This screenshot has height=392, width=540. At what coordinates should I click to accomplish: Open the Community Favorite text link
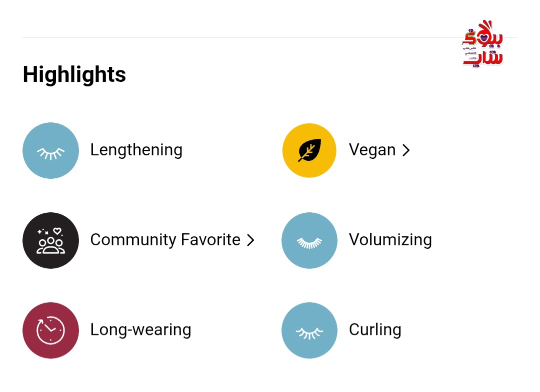click(x=165, y=240)
